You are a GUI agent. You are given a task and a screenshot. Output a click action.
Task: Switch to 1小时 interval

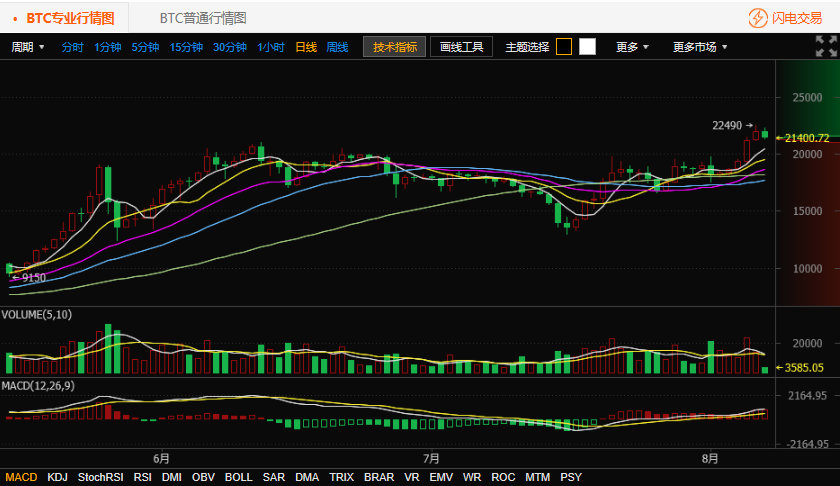(270, 47)
